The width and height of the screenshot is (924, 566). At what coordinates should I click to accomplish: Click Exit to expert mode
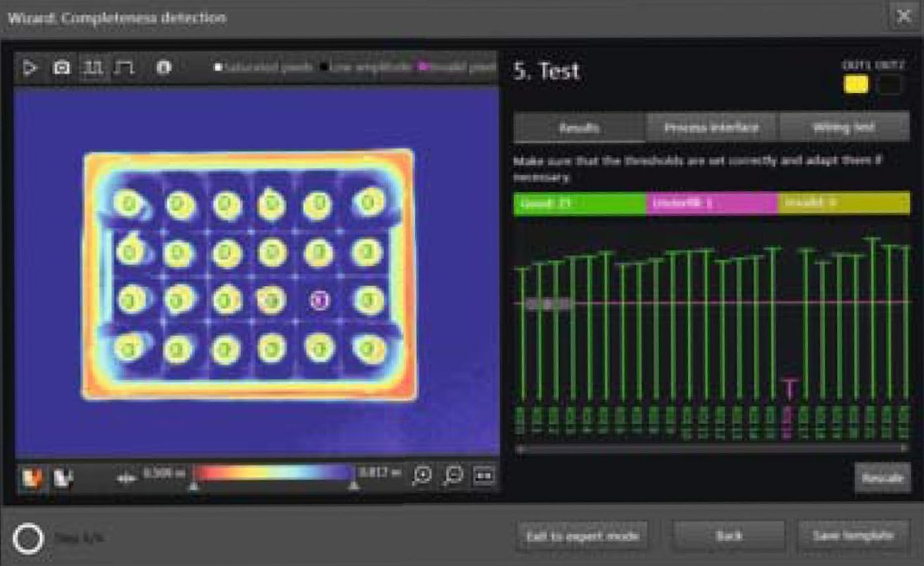(x=582, y=536)
